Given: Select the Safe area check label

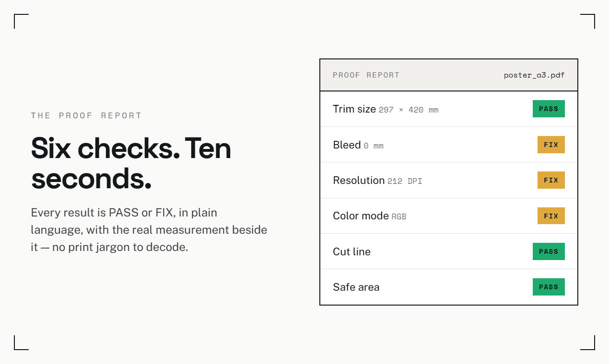Looking at the screenshot, I should [x=356, y=287].
